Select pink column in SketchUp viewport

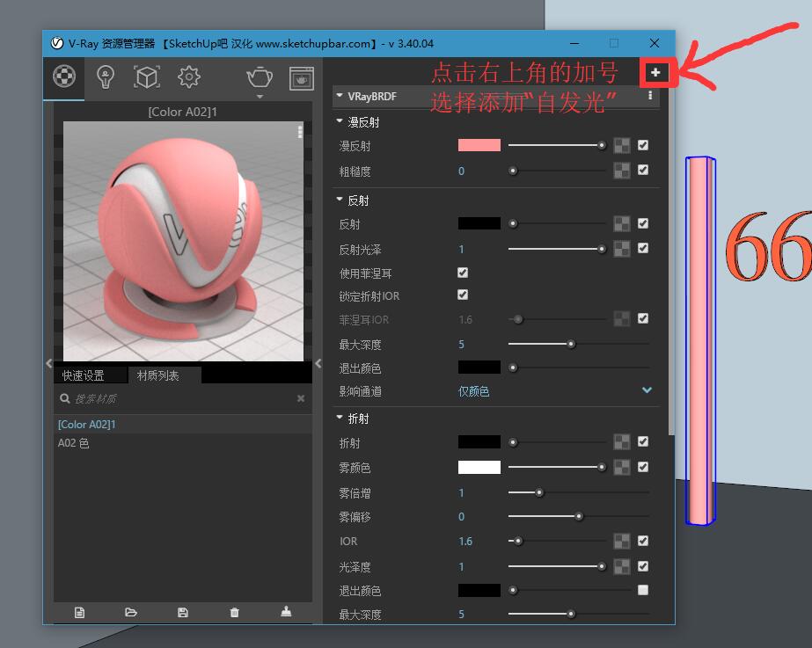pyautogui.click(x=700, y=342)
